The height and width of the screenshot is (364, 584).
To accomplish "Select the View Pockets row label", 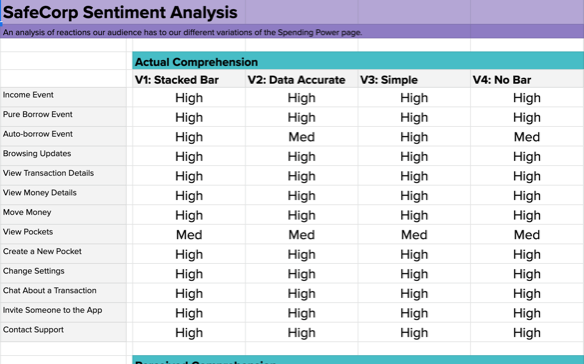I will point(28,232).
